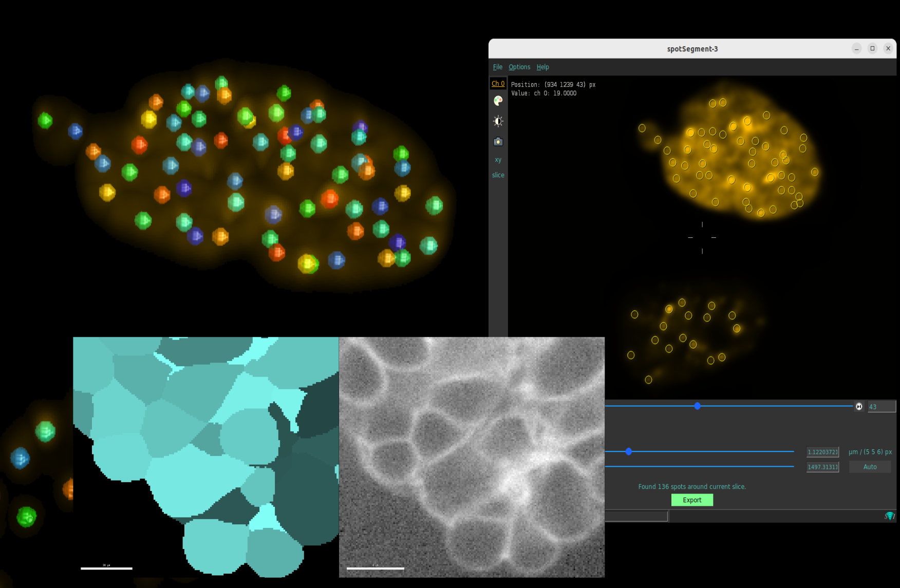Toggle the xy view button

tap(498, 160)
